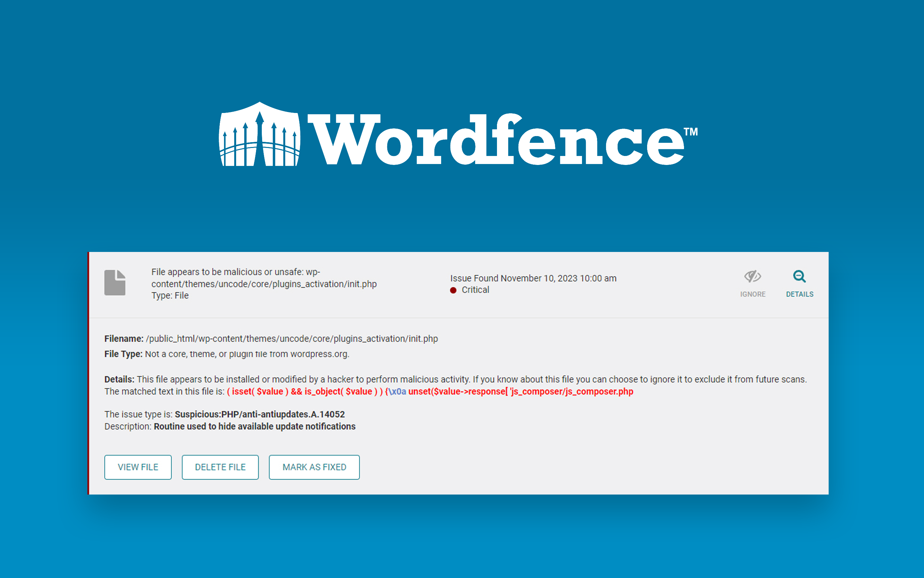Click the Wordfence shield logo
The height and width of the screenshot is (578, 924).
(x=260, y=134)
